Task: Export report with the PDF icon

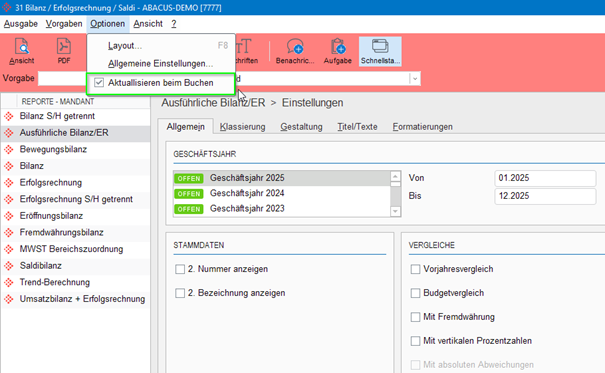Action: 64,51
